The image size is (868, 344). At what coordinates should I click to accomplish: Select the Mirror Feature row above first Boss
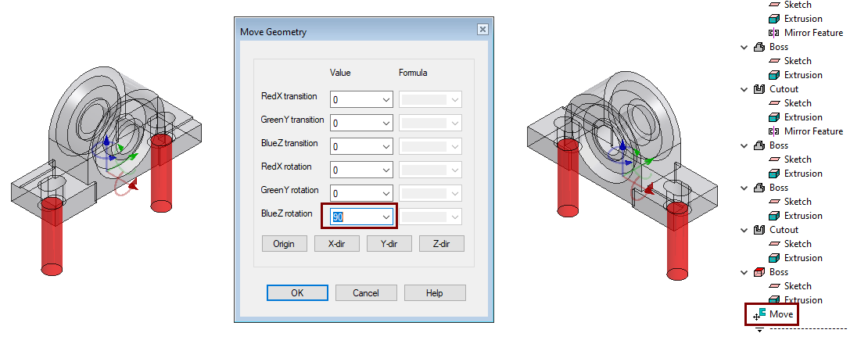coord(806,33)
